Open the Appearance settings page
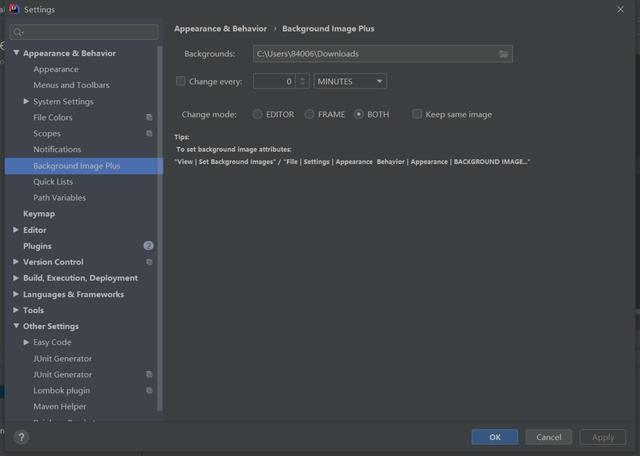The width and height of the screenshot is (640, 456). pyautogui.click(x=56, y=69)
